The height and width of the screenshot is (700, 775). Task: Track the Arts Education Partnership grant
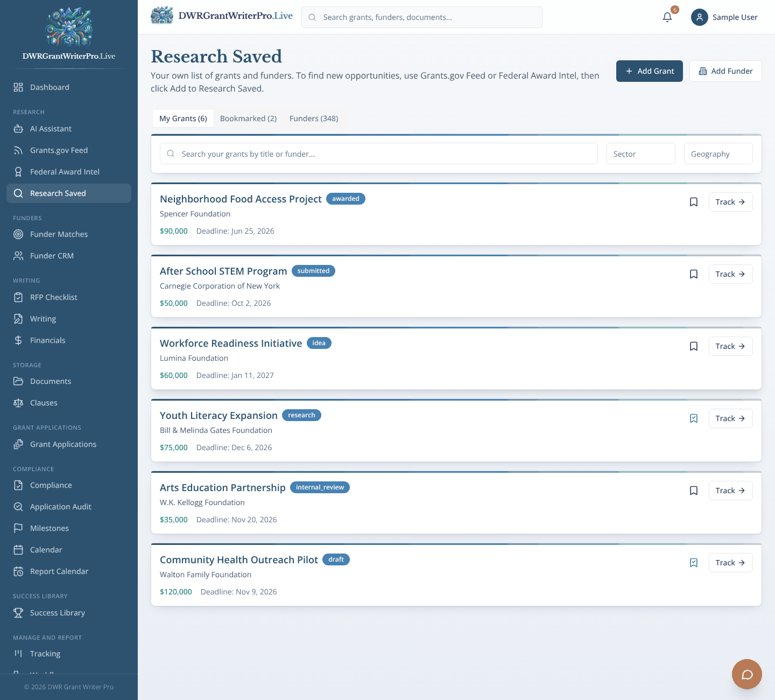(730, 491)
